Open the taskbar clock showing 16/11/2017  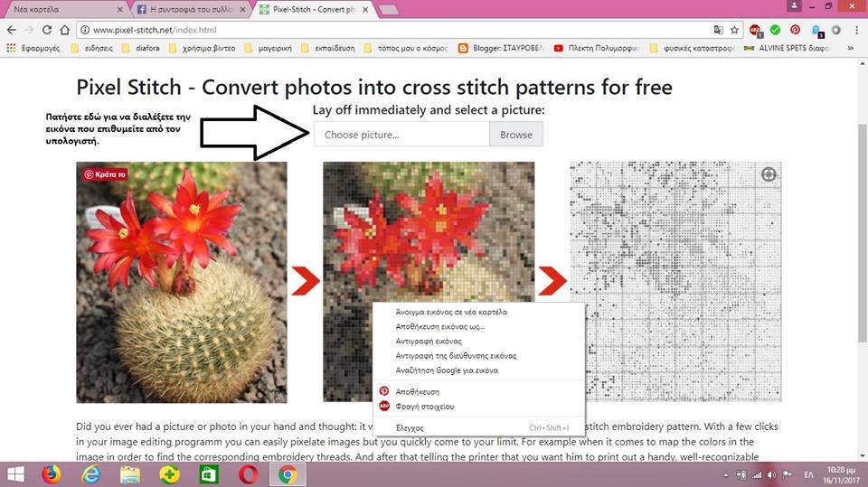coord(840,475)
